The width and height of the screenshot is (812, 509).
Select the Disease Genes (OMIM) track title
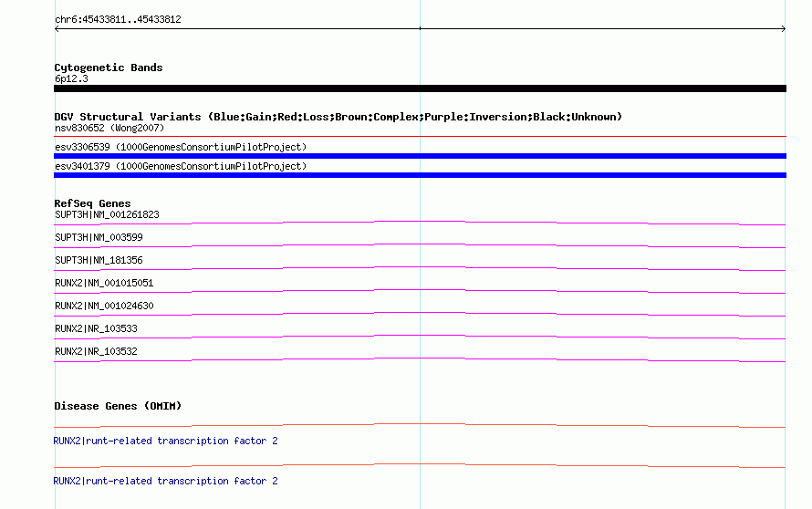pos(118,406)
